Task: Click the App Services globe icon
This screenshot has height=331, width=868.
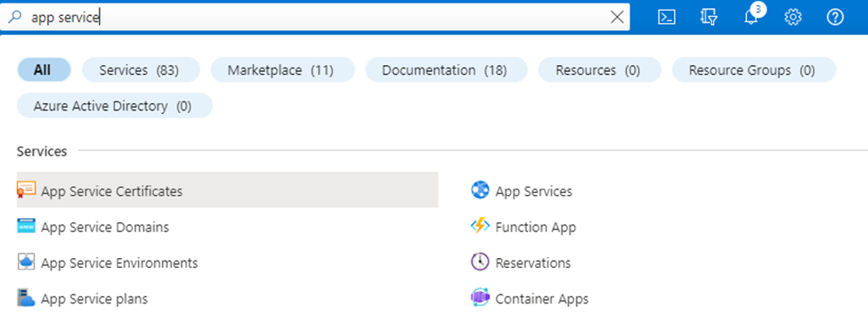Action: pyautogui.click(x=480, y=190)
